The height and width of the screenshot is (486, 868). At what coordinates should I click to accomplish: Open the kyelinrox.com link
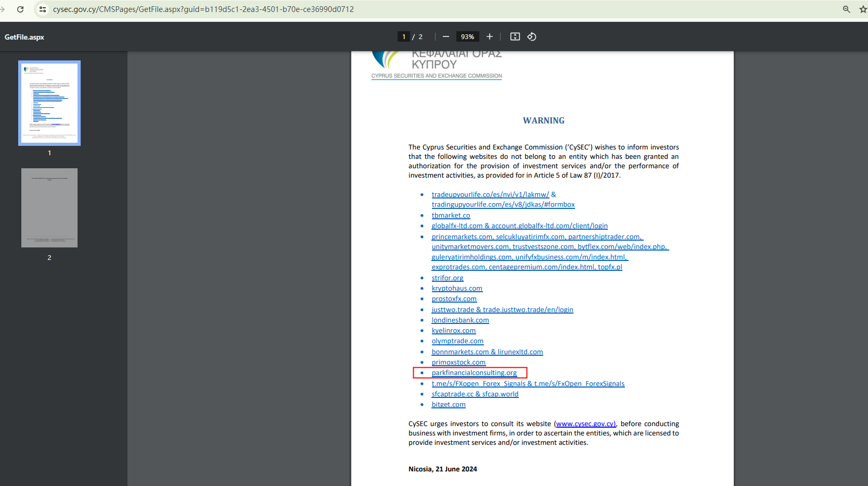coord(453,331)
